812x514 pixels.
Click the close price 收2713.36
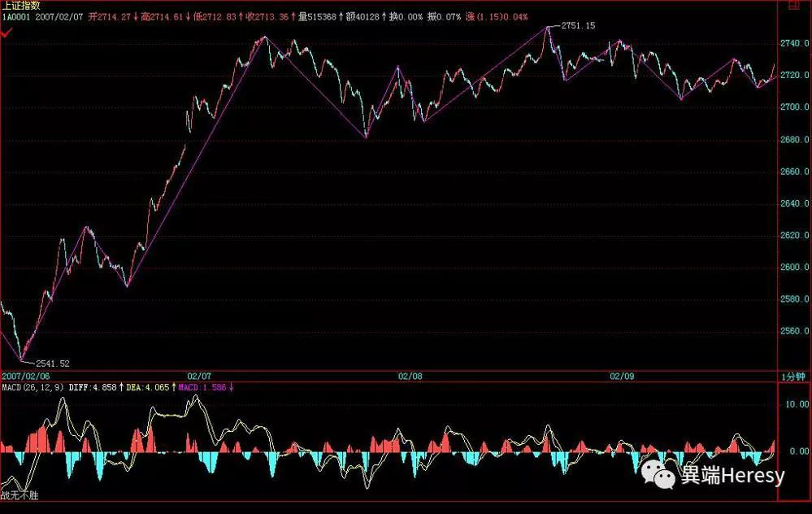click(x=267, y=17)
